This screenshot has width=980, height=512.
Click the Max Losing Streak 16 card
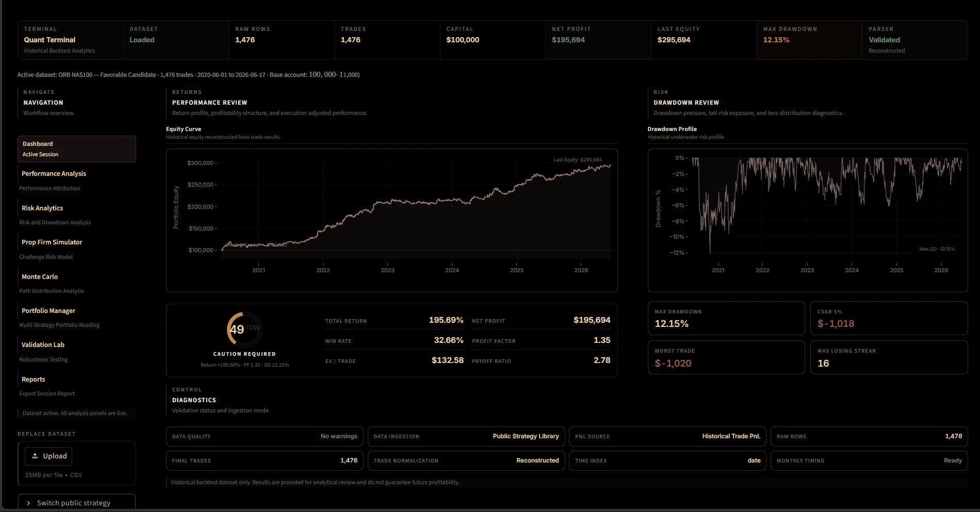889,357
